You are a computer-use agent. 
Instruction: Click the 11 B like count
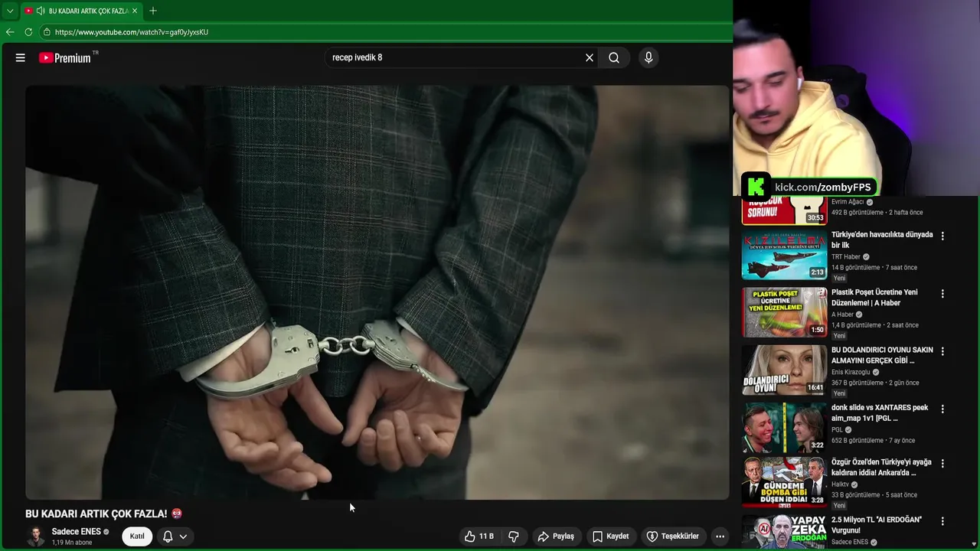click(486, 536)
